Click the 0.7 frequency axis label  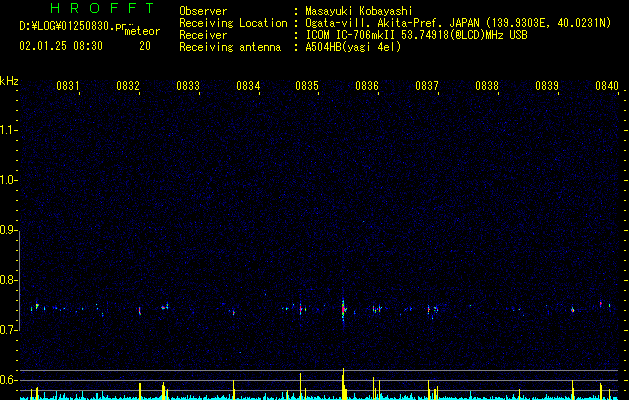coord(8,330)
